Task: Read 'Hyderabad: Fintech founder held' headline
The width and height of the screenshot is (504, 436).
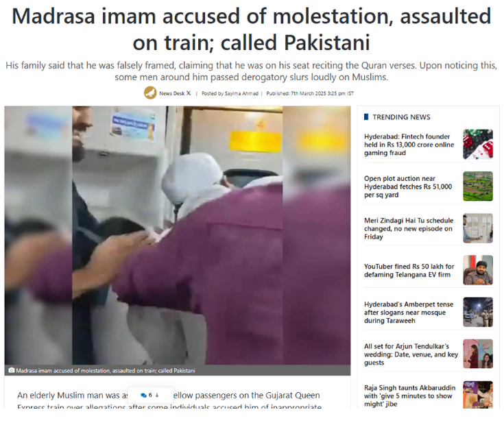Action: (409, 145)
